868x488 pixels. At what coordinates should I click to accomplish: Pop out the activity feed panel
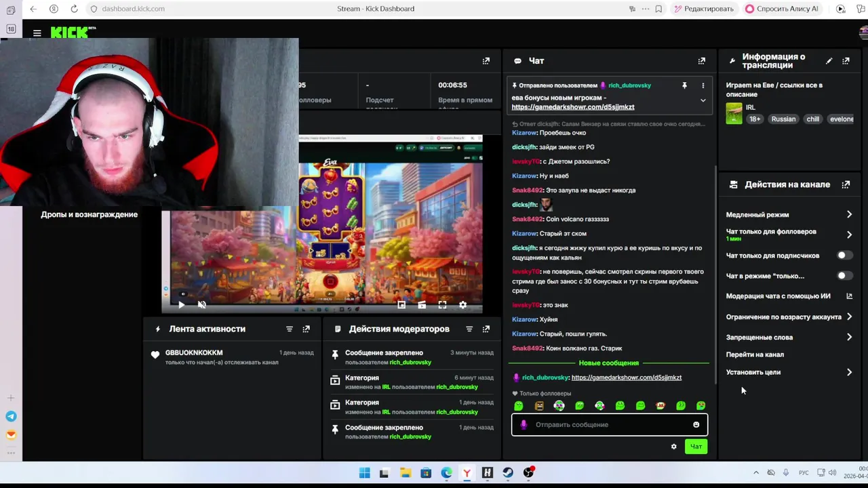(x=307, y=329)
